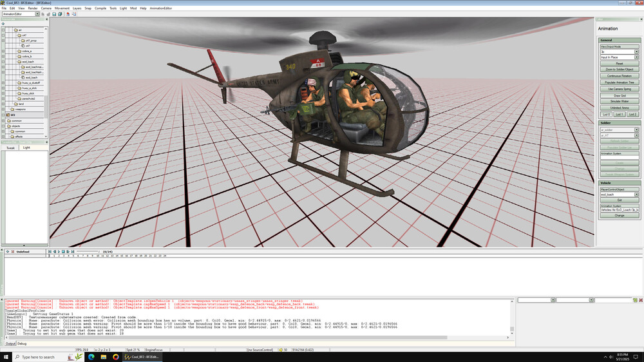Viewport: 644px width, 362px height.
Task: Open the Windows Start menu
Action: point(6,357)
